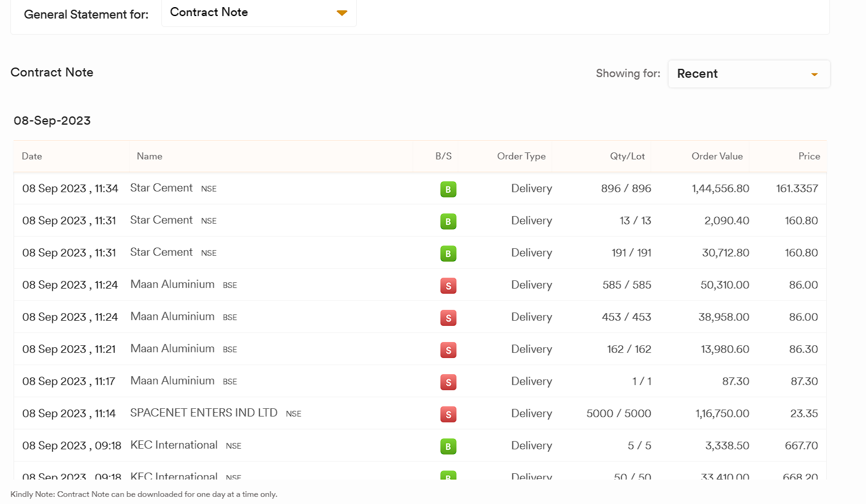
Task: Expand the Showing for Recent dropdown
Action: 748,74
